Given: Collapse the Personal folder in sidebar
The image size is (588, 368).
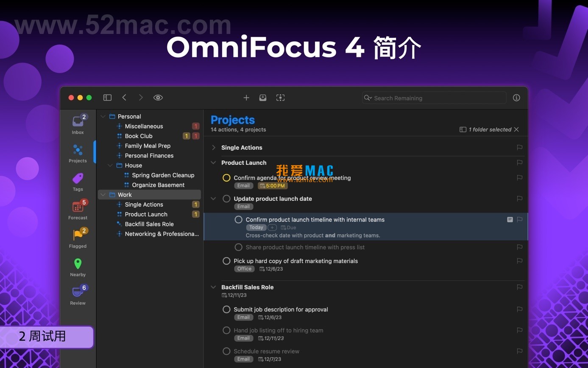Looking at the screenshot, I should click(103, 116).
